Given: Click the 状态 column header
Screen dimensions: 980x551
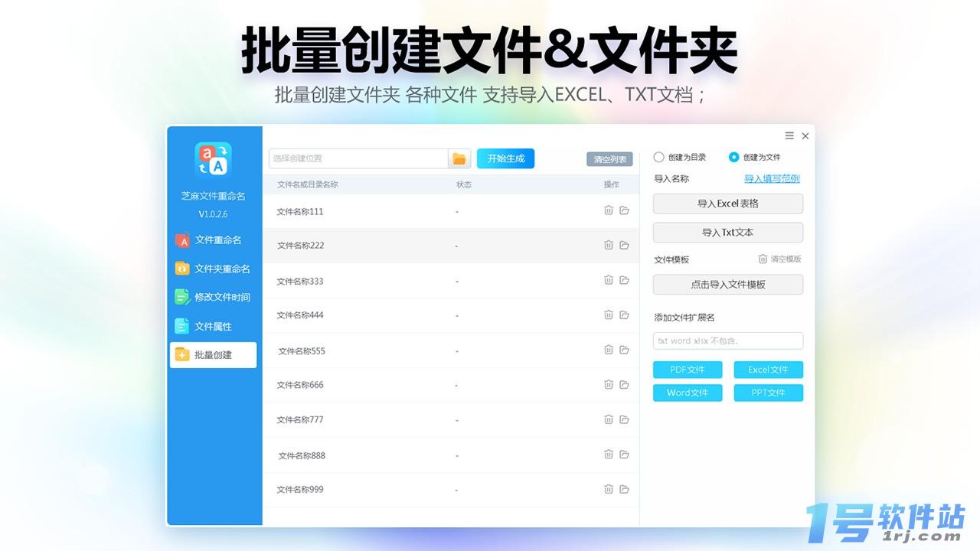Looking at the screenshot, I should click(464, 184).
